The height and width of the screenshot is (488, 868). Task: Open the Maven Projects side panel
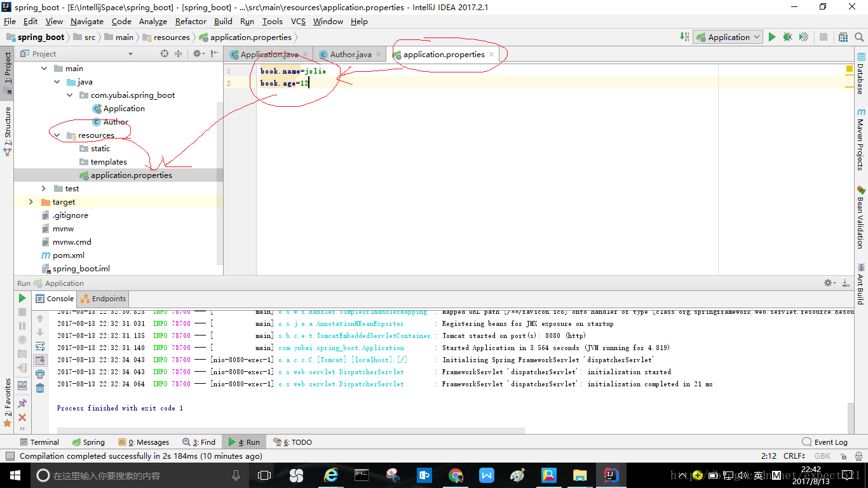click(860, 139)
